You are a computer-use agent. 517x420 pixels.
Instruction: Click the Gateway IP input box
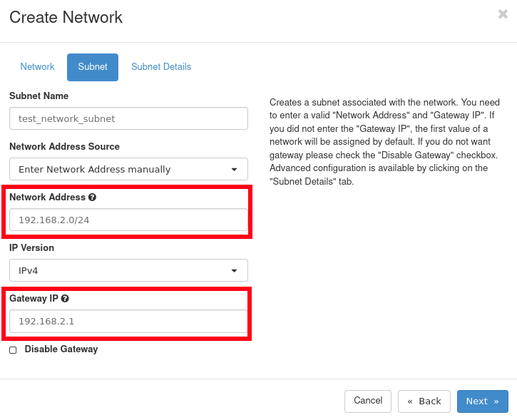pos(128,321)
